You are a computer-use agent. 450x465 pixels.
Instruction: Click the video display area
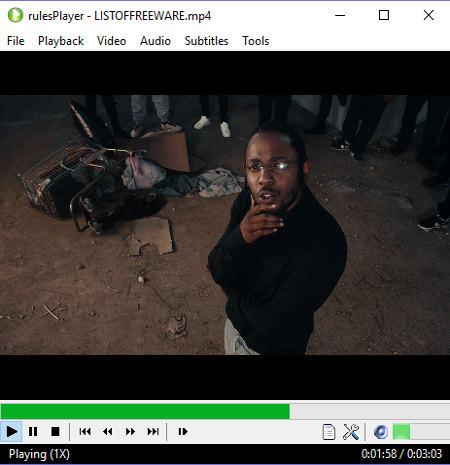tap(225, 225)
